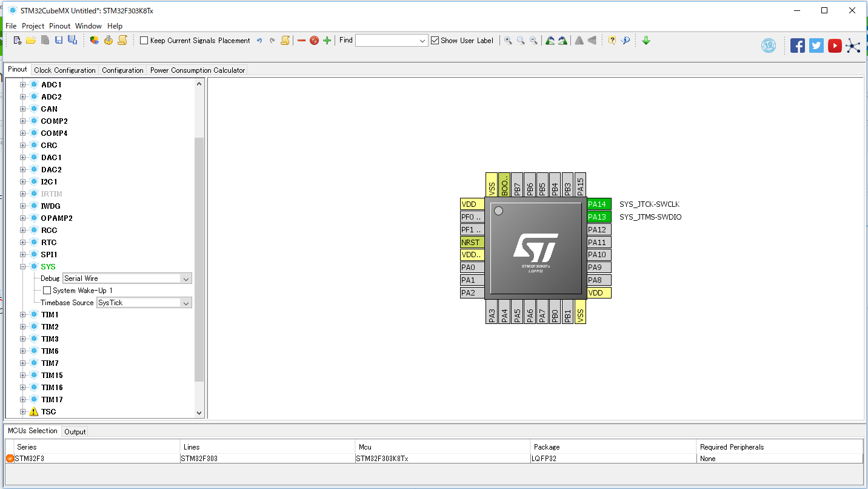Image resolution: width=868 pixels, height=489 pixels.
Task: Click the green download update icon
Action: click(x=646, y=40)
